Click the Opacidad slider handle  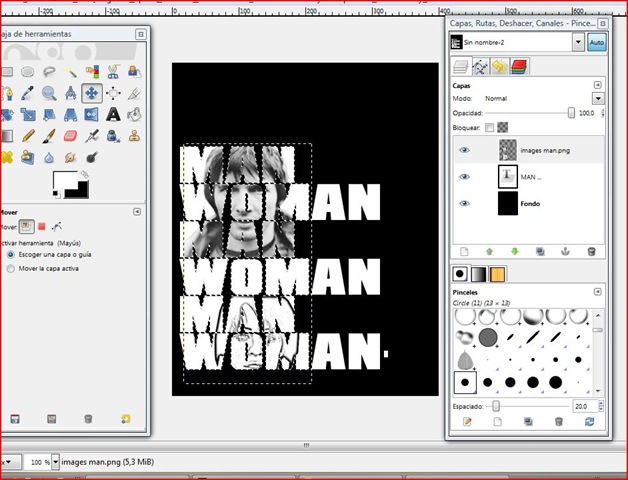571,113
